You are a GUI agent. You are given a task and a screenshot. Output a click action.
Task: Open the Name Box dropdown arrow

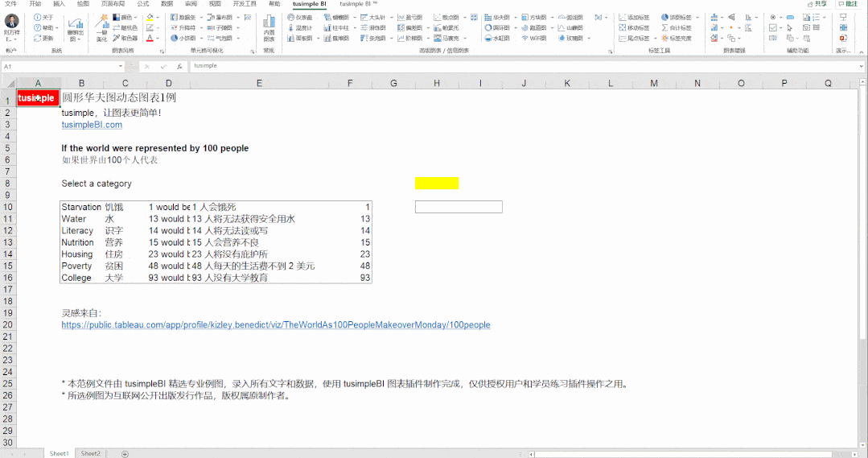(121, 67)
